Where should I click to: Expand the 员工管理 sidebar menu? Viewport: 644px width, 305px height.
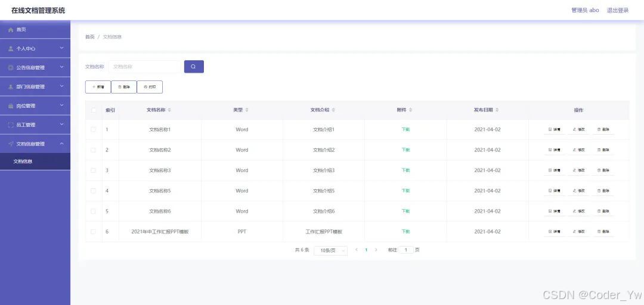pos(35,125)
